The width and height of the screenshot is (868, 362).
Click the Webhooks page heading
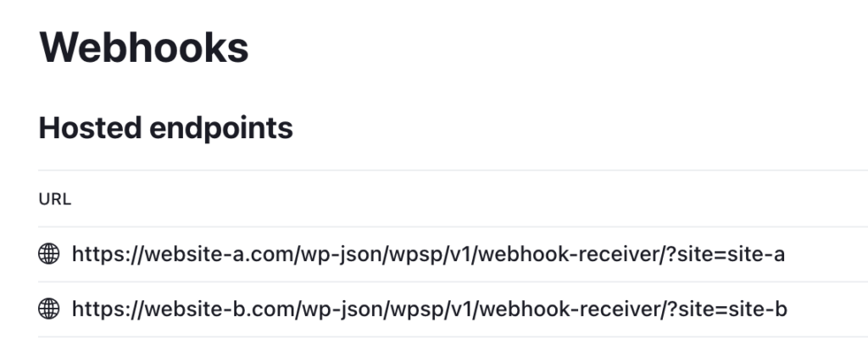[x=144, y=47]
